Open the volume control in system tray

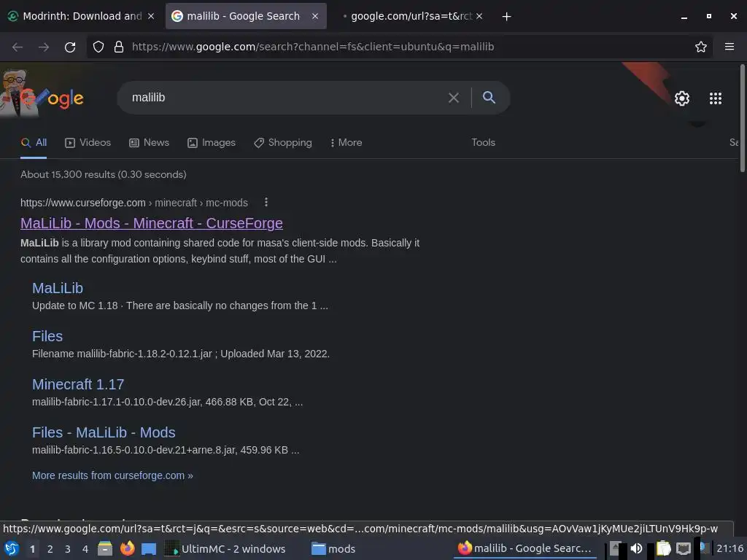pyautogui.click(x=636, y=548)
